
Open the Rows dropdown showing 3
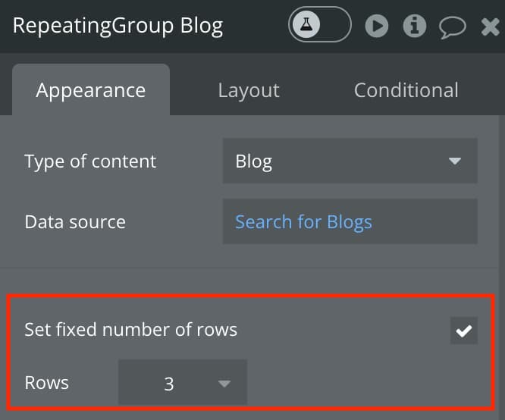tap(183, 382)
